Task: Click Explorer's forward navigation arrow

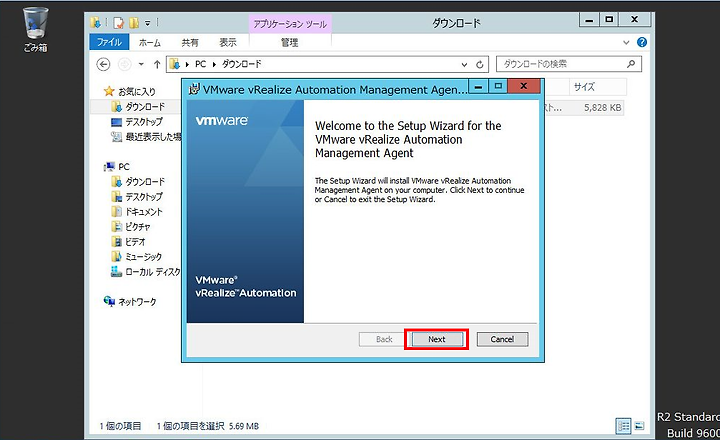Action: 124,64
